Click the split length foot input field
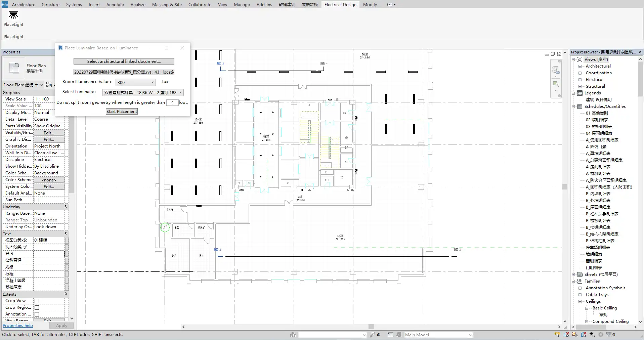Viewport: 644px width, 340px height. coord(172,102)
